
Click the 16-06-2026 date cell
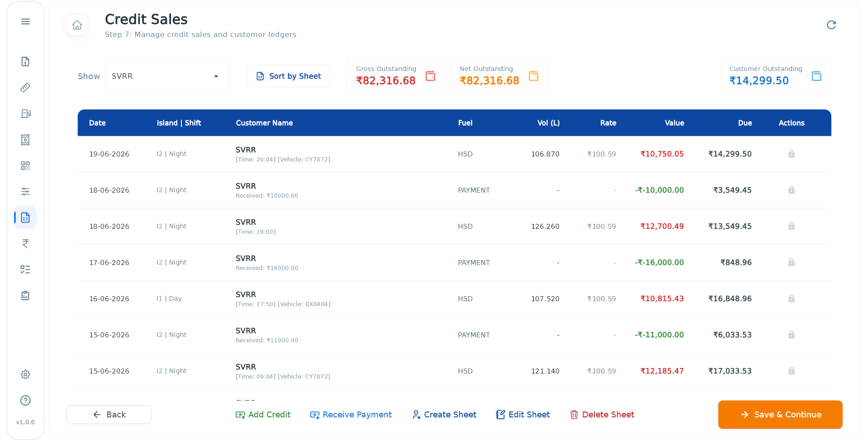click(x=109, y=299)
